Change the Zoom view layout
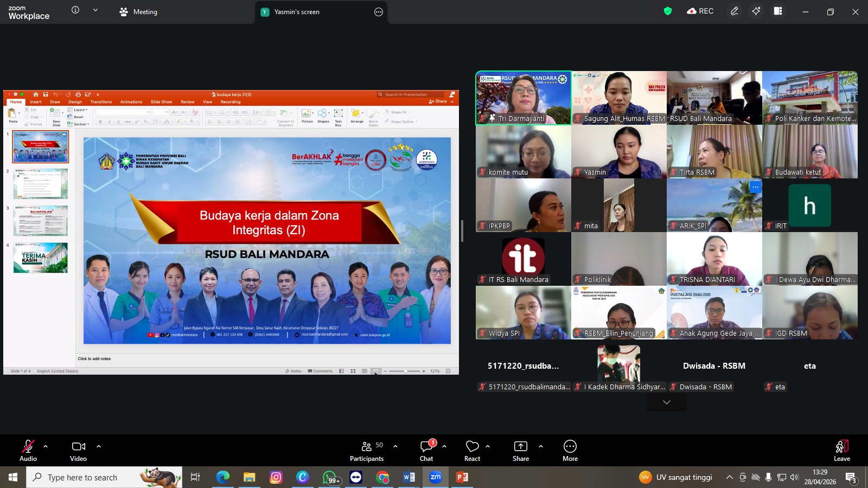This screenshot has width=868, height=488. point(778,11)
